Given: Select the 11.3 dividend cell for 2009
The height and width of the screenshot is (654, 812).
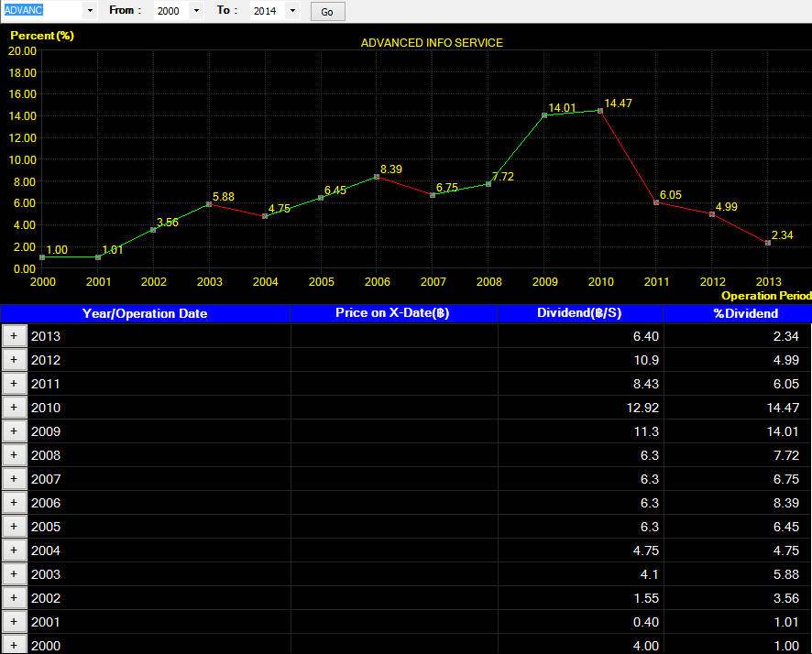Looking at the screenshot, I should (x=580, y=431).
